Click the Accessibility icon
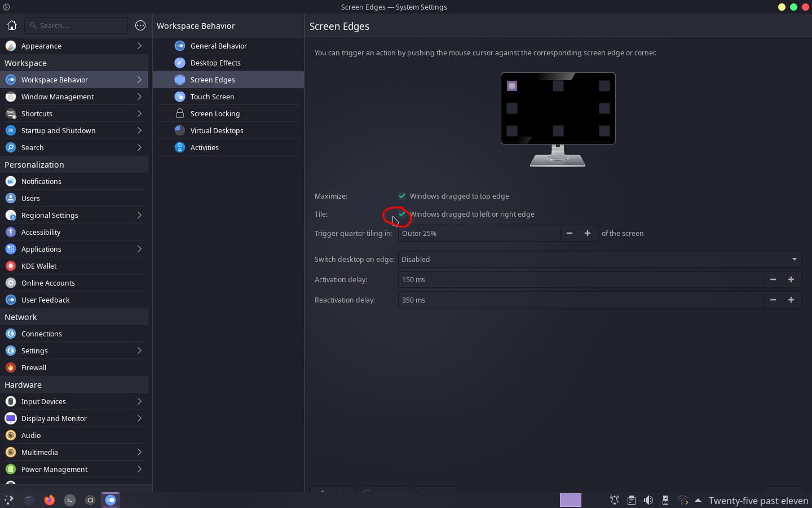This screenshot has height=508, width=812. (11, 232)
